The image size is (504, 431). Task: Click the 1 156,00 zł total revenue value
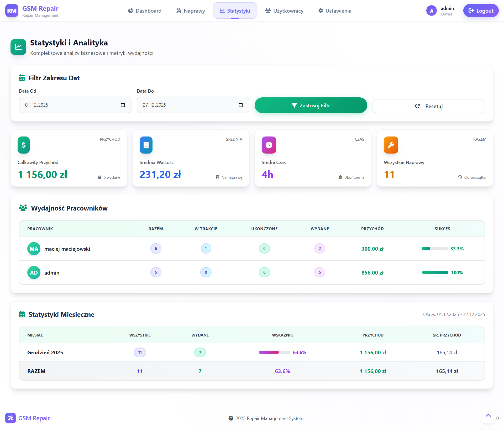[x=43, y=175]
